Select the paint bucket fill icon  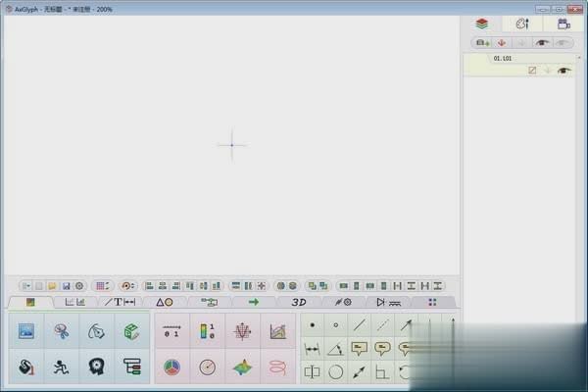(26, 367)
